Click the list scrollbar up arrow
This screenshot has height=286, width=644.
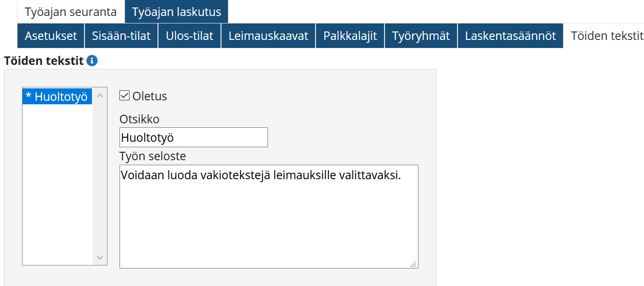(99, 96)
